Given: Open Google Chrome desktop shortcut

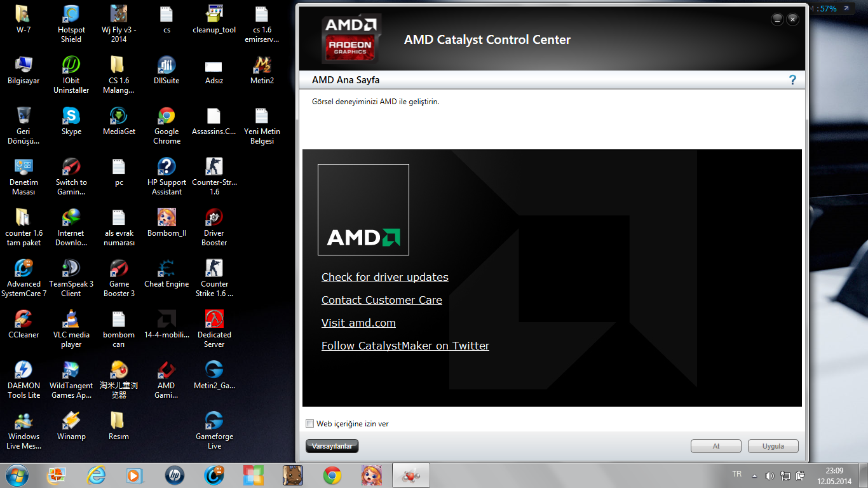Looking at the screenshot, I should (166, 117).
